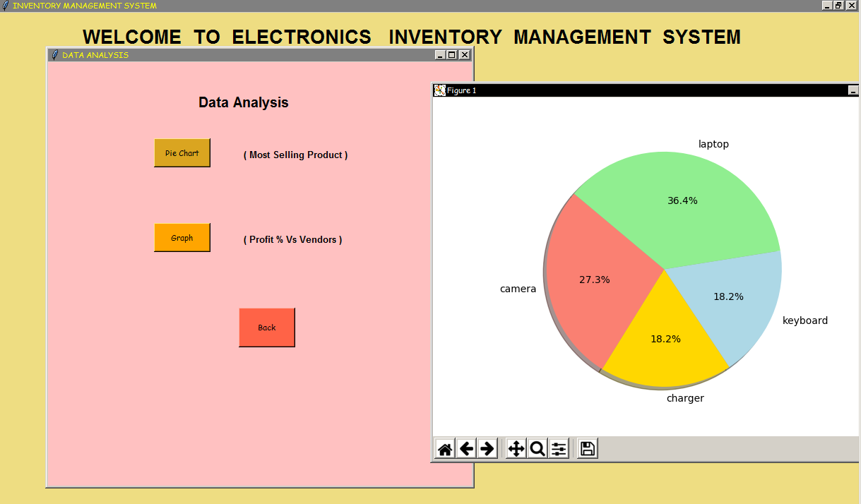Viewport: 861px width, 504px height.
Task: Activate the Pan axes tool
Action: point(516,448)
